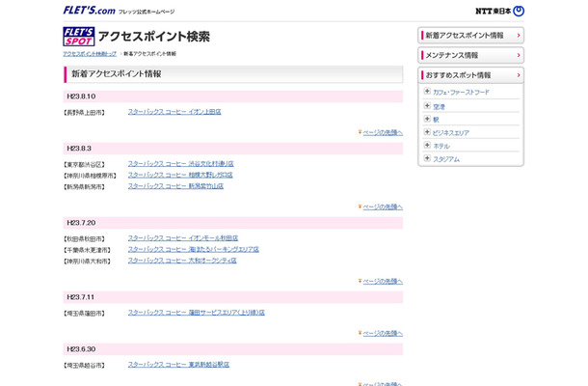Open スターバックス コーヒー 東武新越谷駅店 link
Viewport: 588px width, 386px height.
pos(178,365)
